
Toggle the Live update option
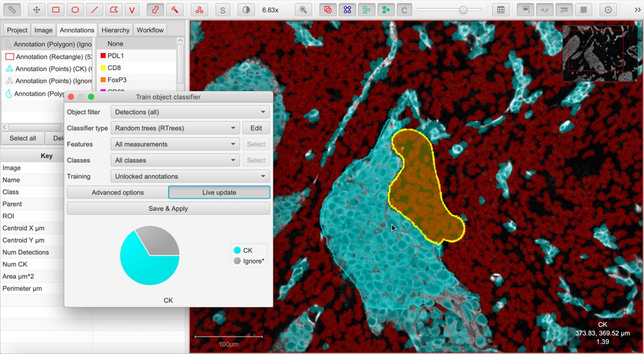pyautogui.click(x=218, y=192)
